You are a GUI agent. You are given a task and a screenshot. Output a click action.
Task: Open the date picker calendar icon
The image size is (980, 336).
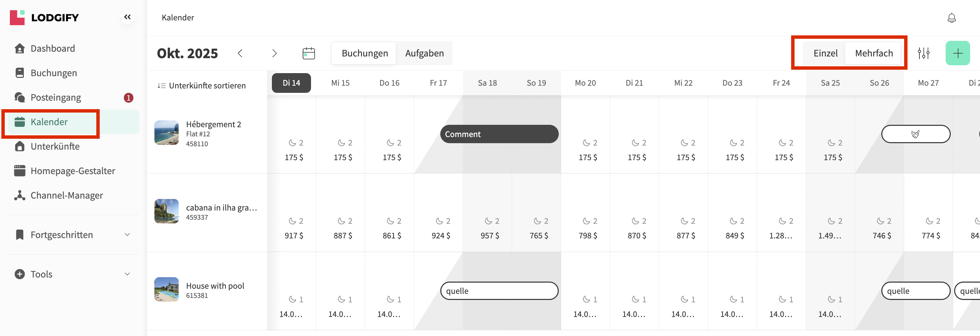308,53
